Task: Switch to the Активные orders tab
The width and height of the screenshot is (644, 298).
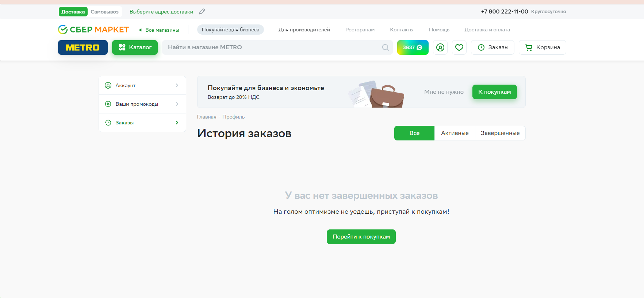Action: pyautogui.click(x=455, y=133)
